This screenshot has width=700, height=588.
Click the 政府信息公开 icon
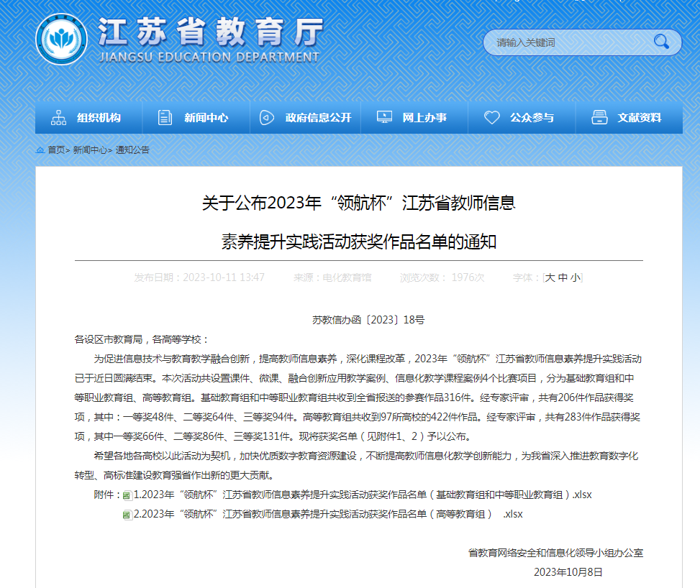tap(267, 118)
